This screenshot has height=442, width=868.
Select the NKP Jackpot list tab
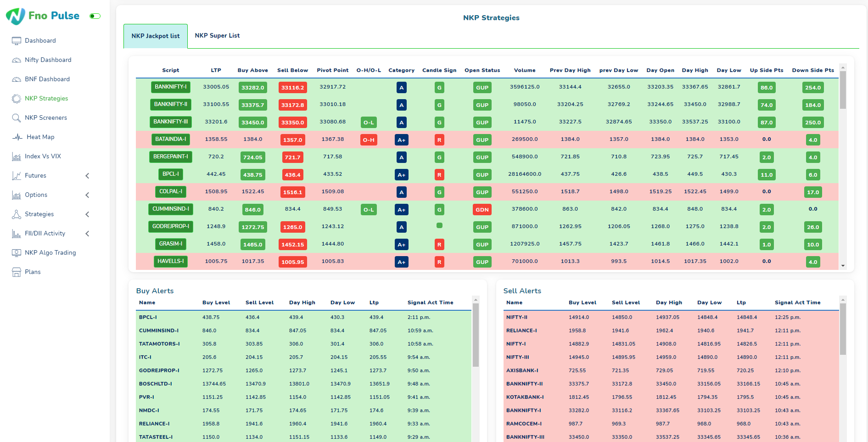[x=156, y=36]
